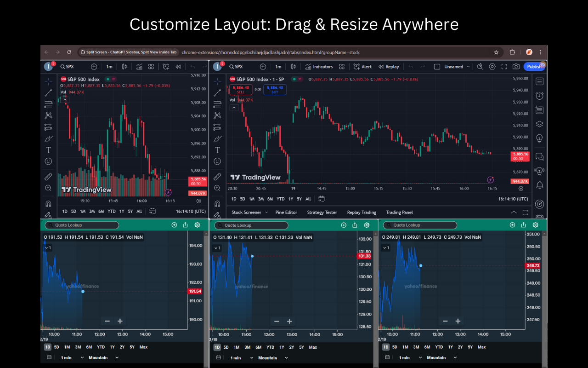Select 6M range on Yahoo chart priced 191.54

89,347
